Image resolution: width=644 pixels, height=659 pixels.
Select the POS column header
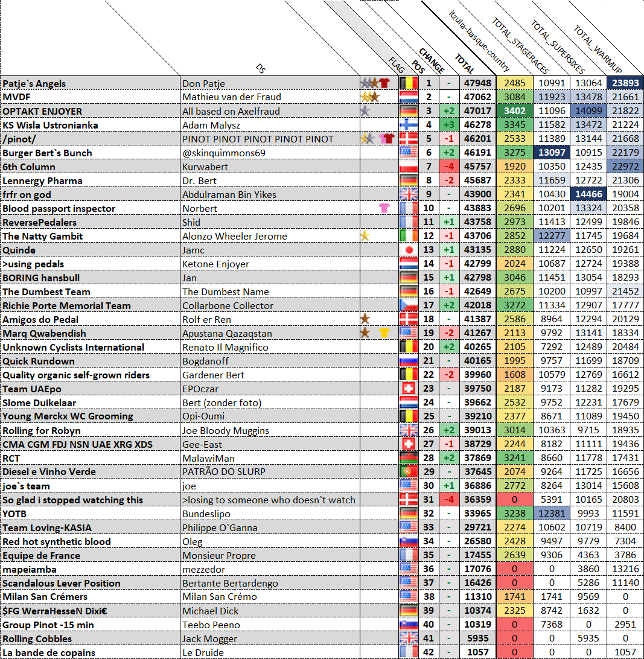[x=418, y=67]
